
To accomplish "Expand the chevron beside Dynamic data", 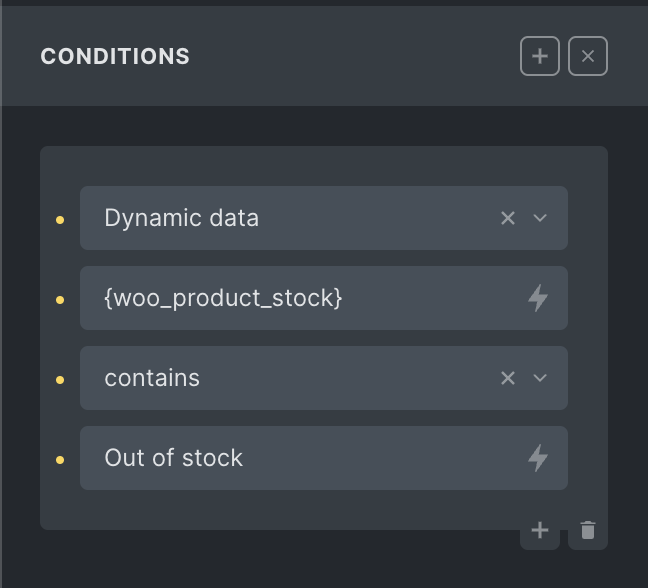I will click(540, 218).
